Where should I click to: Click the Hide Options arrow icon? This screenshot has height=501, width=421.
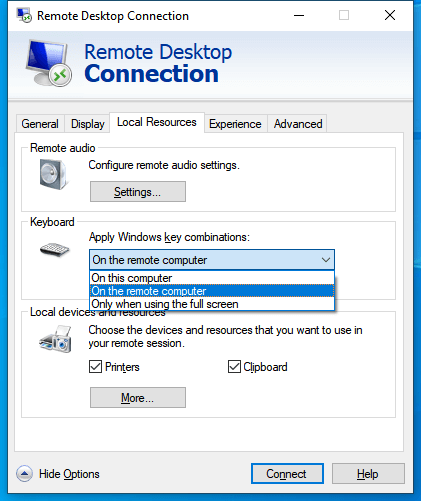click(24, 474)
